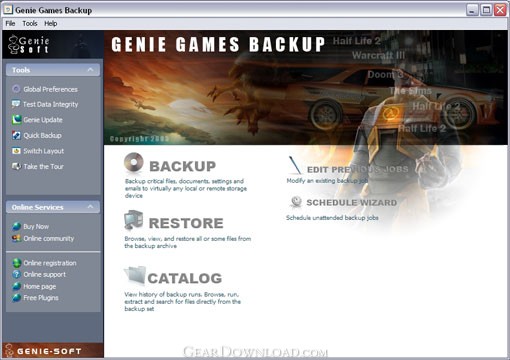Close the Genie Games Backup window
The image size is (510, 360).
click(x=500, y=10)
